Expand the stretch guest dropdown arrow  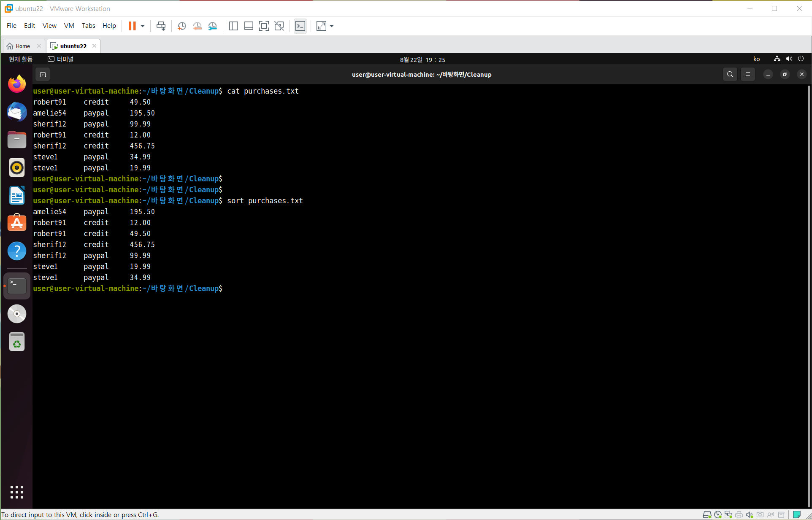[x=332, y=26]
